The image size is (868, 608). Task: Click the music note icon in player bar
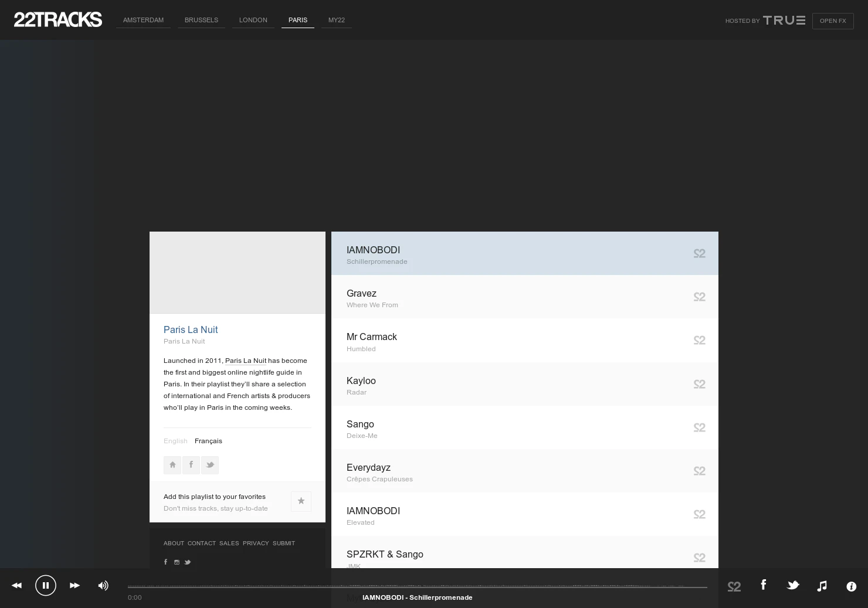pyautogui.click(x=822, y=586)
